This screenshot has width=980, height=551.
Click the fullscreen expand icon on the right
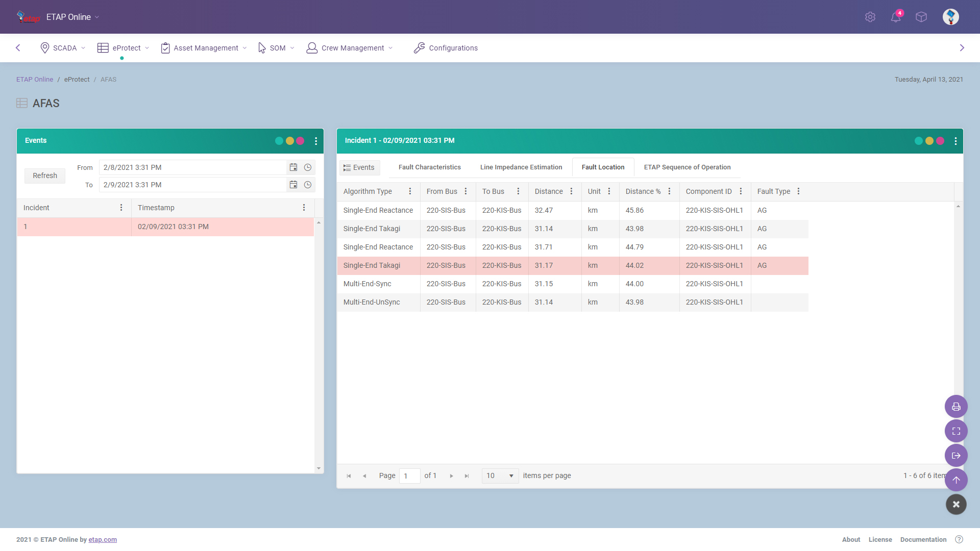coord(957,431)
